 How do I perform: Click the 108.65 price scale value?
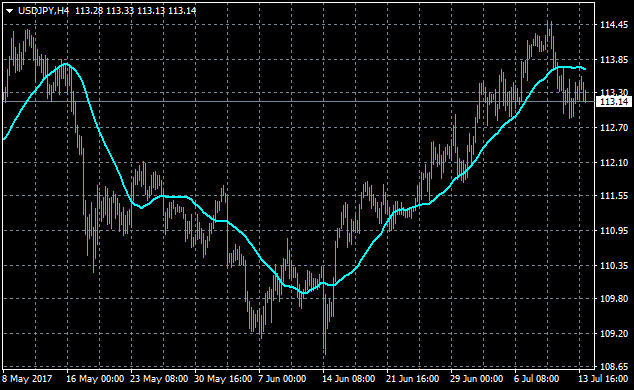614,367
